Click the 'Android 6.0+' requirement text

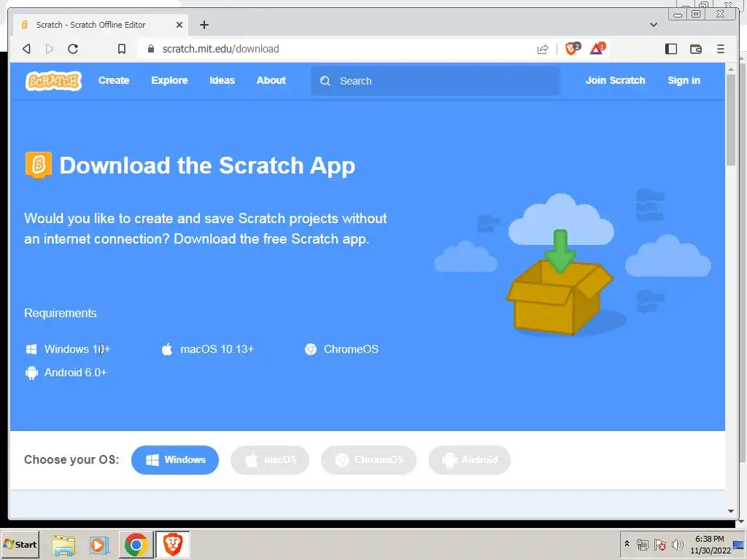point(75,373)
